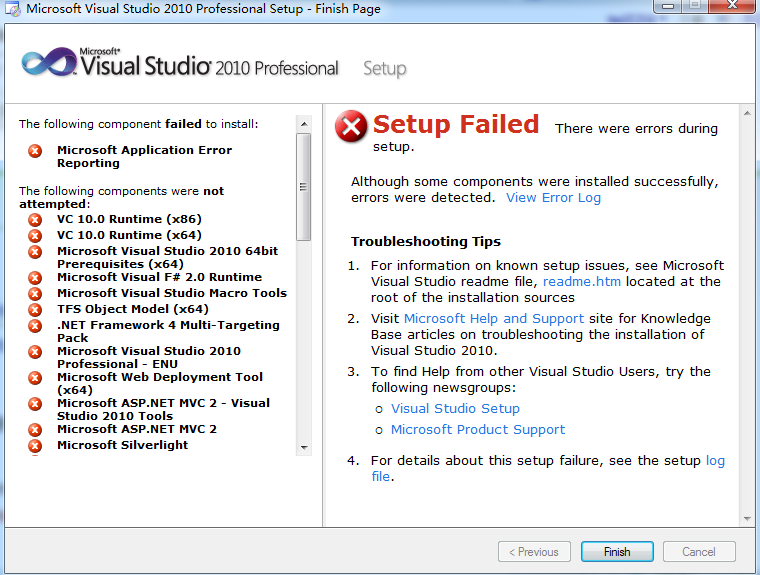Click component list scrollbar up arrow
Screen dimensions: 760x575
[x=304, y=124]
